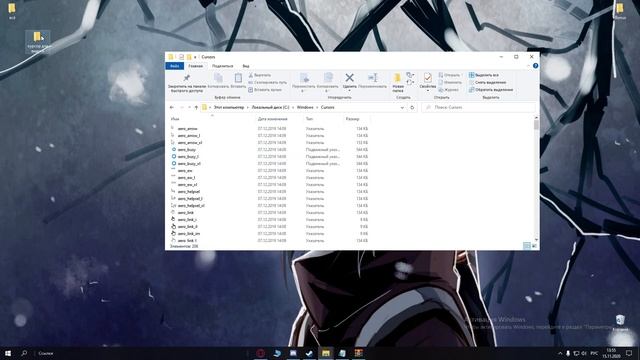The width and height of the screenshot is (640, 360).
Task: Click the File Explorer icon in the taskbar
Action: [x=325, y=353]
